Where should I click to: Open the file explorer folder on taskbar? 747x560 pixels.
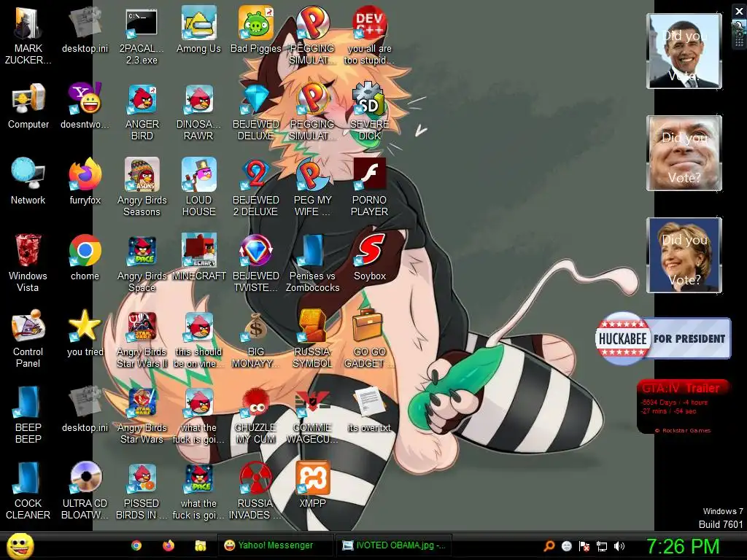click(x=200, y=545)
